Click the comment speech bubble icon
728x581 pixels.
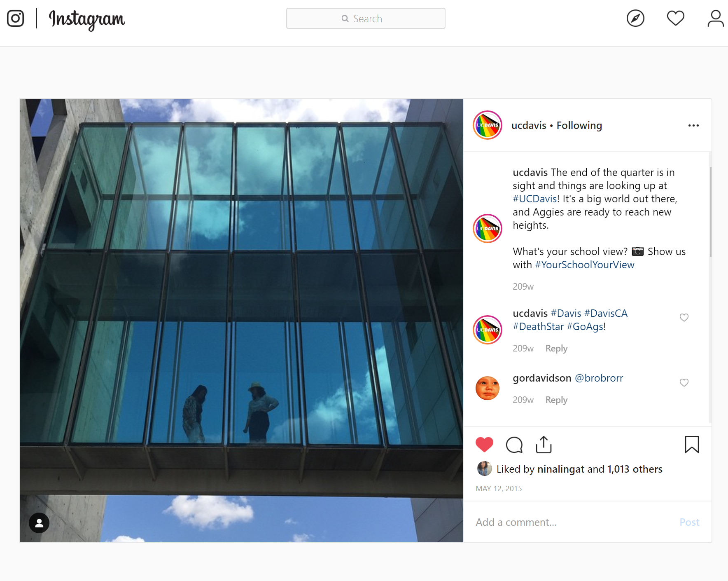(x=514, y=445)
